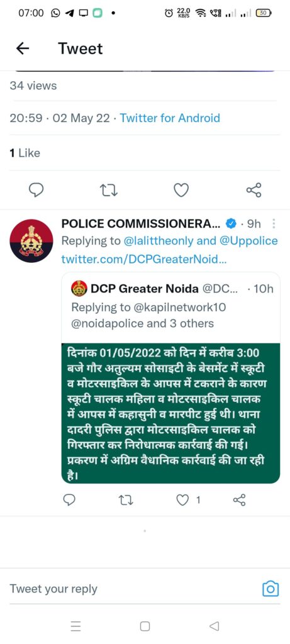
Task: Open the twitter.com/DCPGreaterNoid... link
Action: coord(143,260)
